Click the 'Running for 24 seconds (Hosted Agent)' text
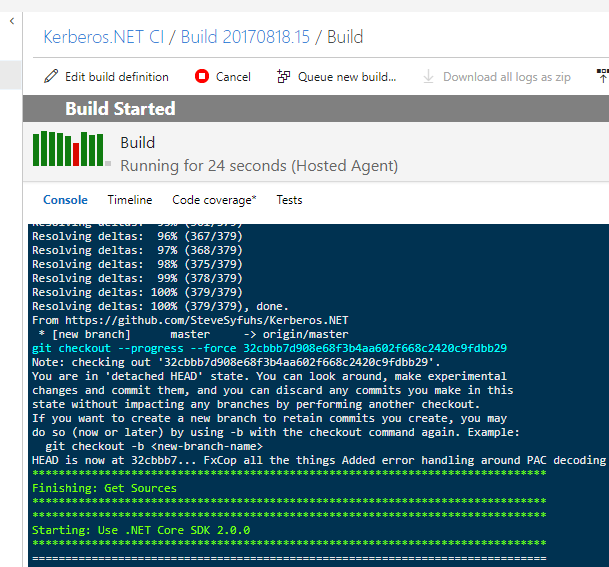Viewport: 609px width, 567px height. [259, 166]
